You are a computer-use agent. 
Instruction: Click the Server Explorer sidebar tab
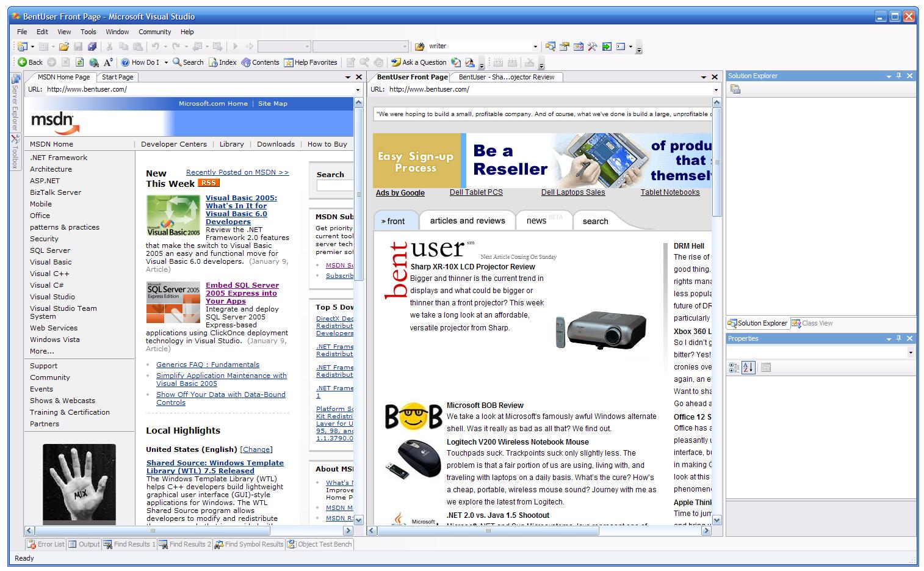(15, 103)
